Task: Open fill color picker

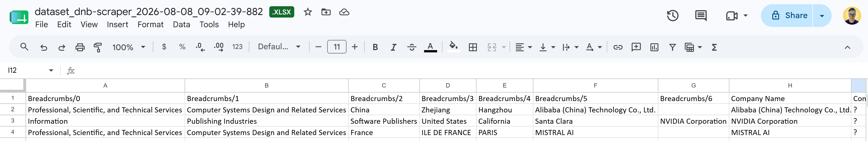Action: pyautogui.click(x=454, y=46)
